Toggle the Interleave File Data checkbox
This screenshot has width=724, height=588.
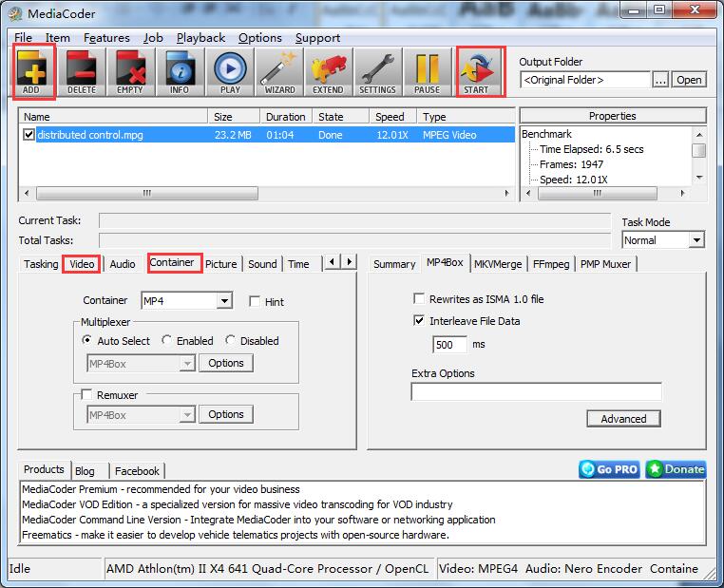(419, 321)
